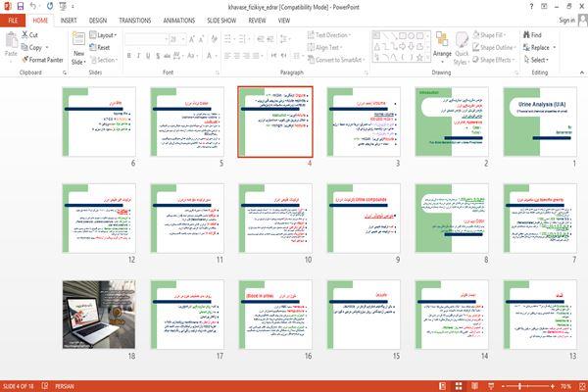This screenshot has height=392, width=588.
Task: Adjust the zoom slider handle
Action: (x=519, y=386)
